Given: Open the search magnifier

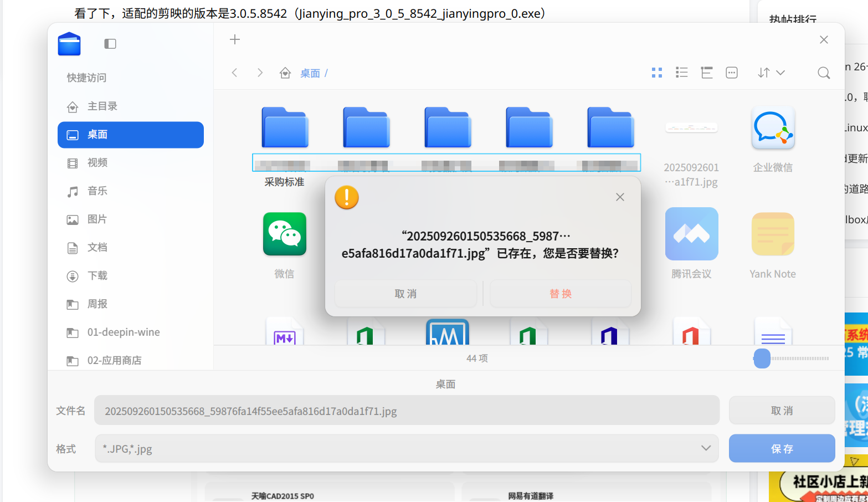Looking at the screenshot, I should click(824, 73).
